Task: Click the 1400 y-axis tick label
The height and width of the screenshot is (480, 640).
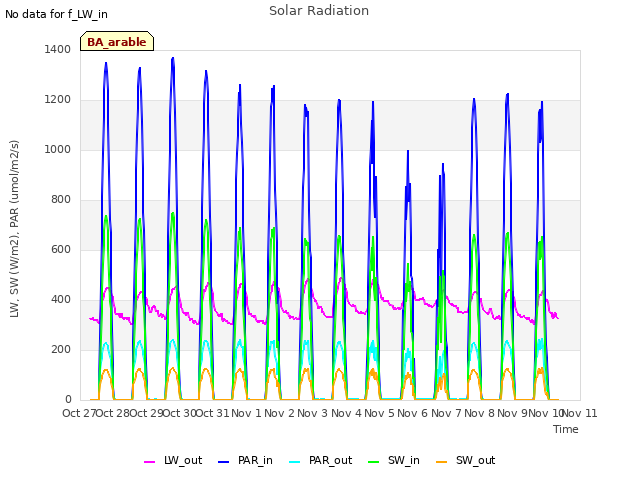Action: (58, 49)
